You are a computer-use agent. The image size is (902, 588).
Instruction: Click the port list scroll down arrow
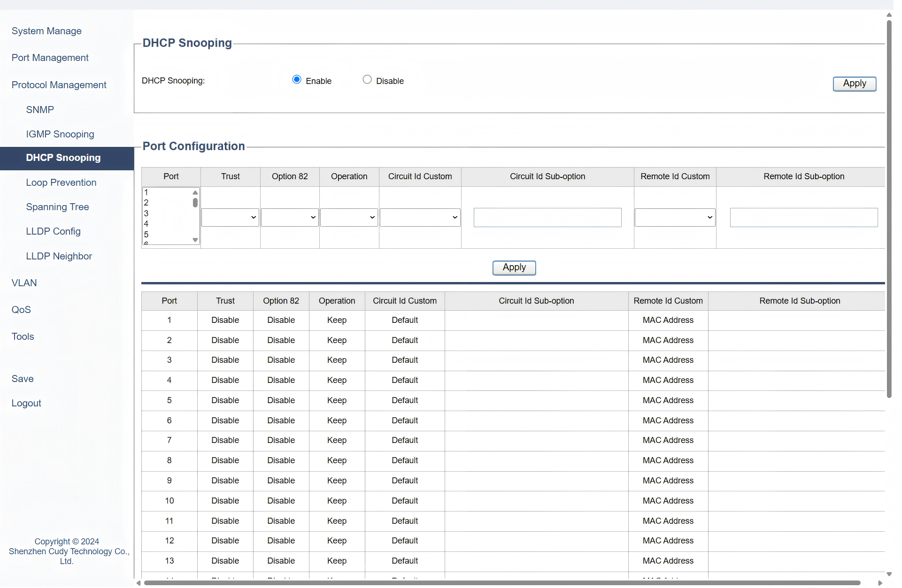point(195,240)
